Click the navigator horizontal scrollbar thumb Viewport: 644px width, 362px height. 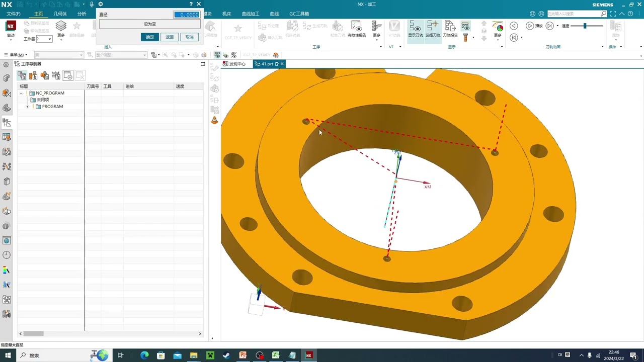coord(34,333)
